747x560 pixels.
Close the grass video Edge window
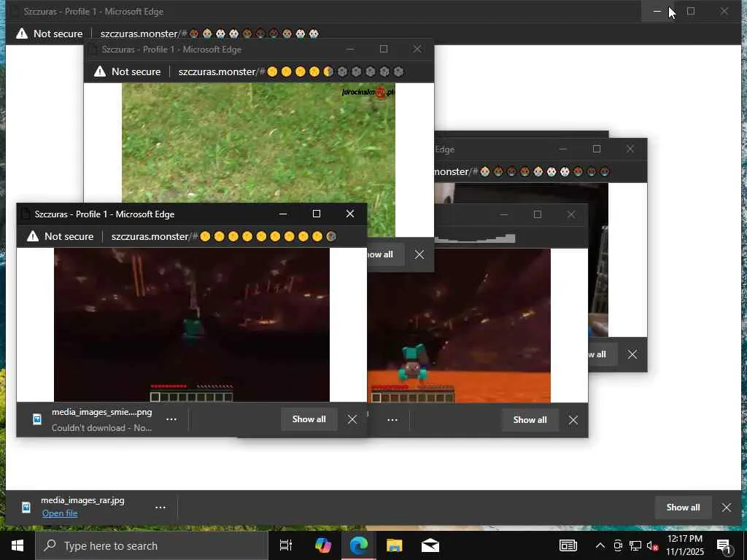coord(417,49)
